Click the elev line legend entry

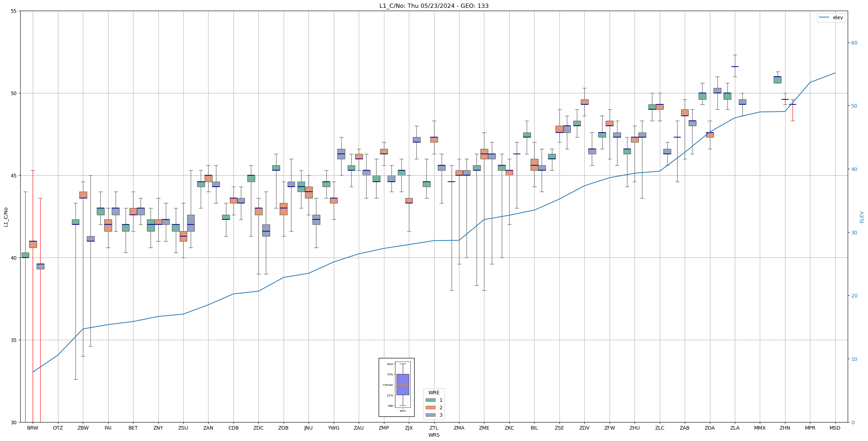pyautogui.click(x=831, y=17)
